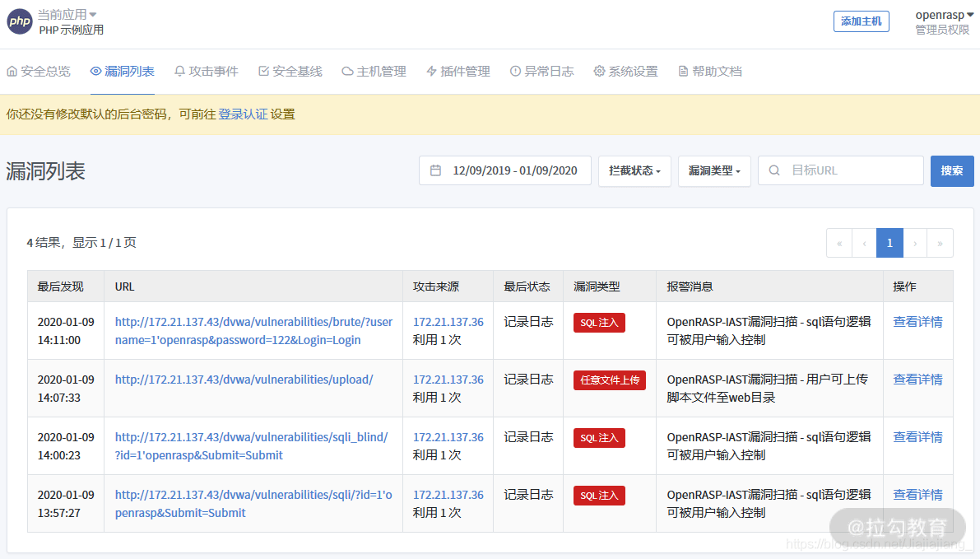Click the timestamp 2020-01-09 14:11:00
The image size is (980, 559).
tap(66, 331)
